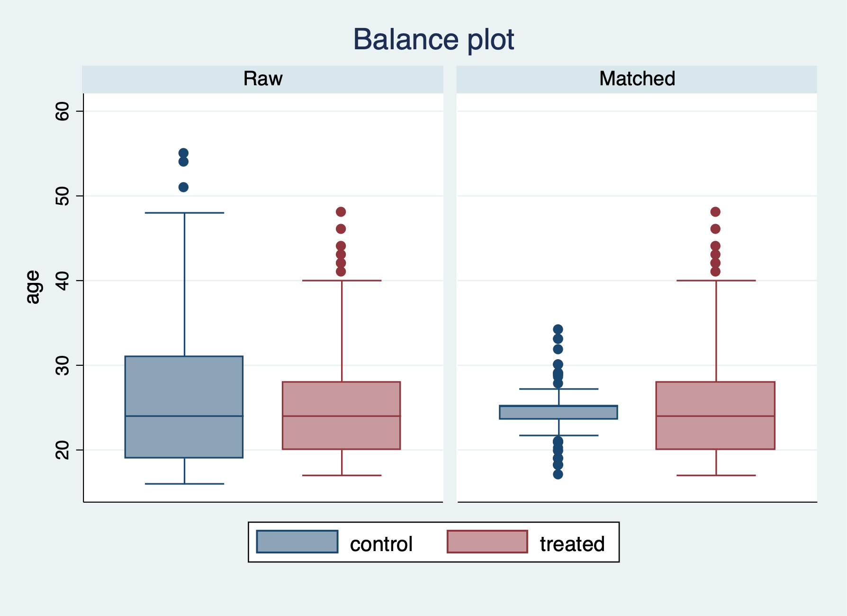Click the "treated" legend text label

572,544
